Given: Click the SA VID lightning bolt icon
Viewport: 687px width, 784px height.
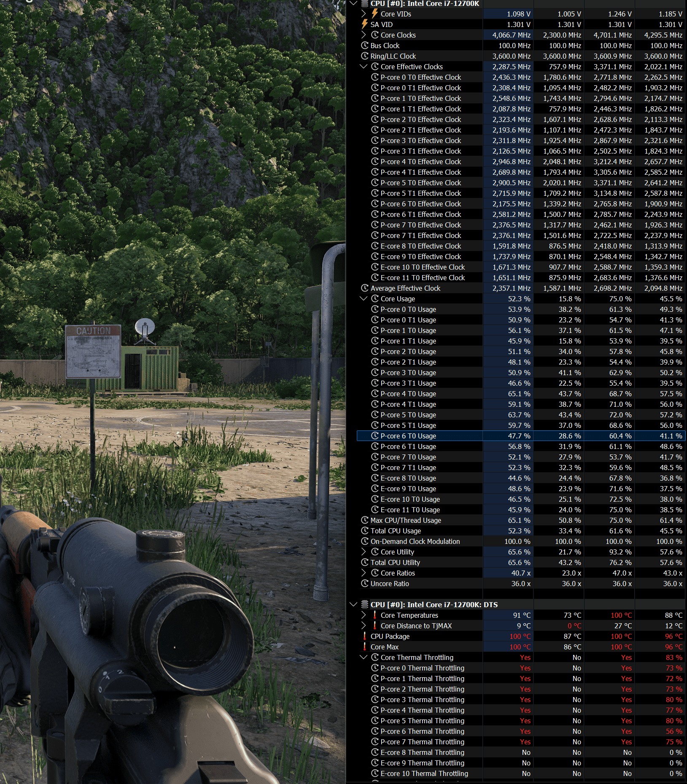Looking at the screenshot, I should click(x=365, y=24).
